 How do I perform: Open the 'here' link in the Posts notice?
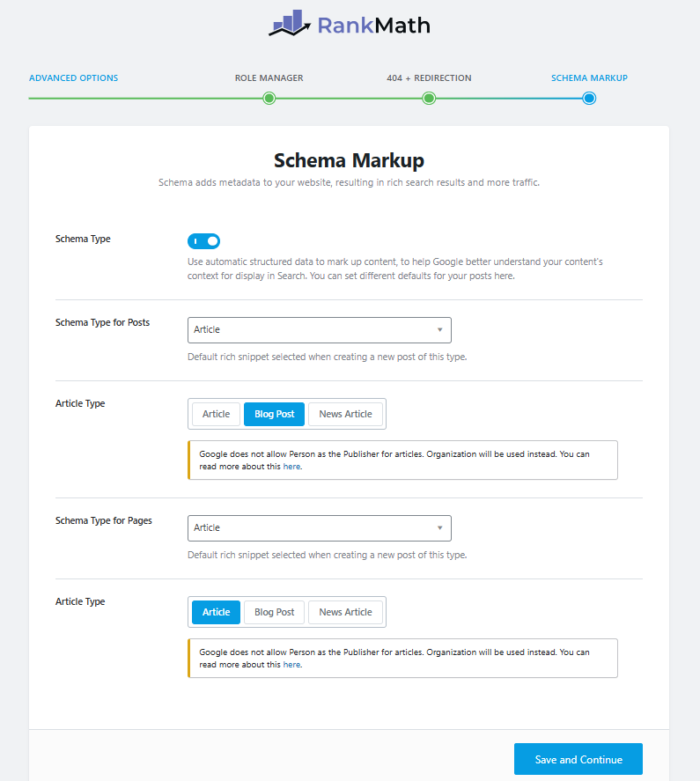[x=291, y=467]
